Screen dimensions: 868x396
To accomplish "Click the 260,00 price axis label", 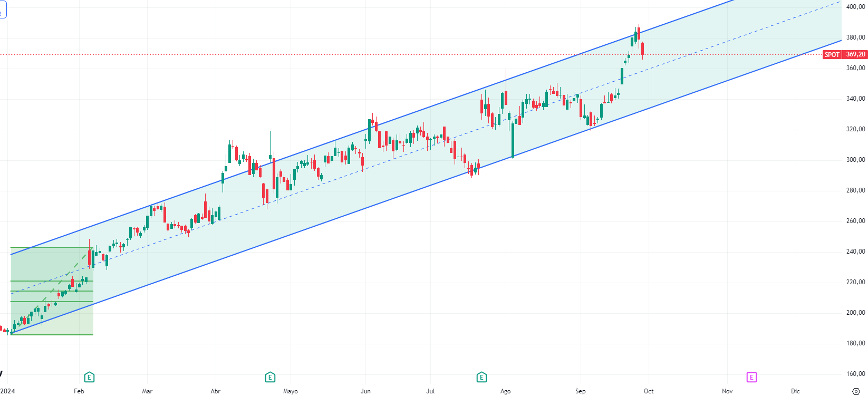I will pos(855,221).
